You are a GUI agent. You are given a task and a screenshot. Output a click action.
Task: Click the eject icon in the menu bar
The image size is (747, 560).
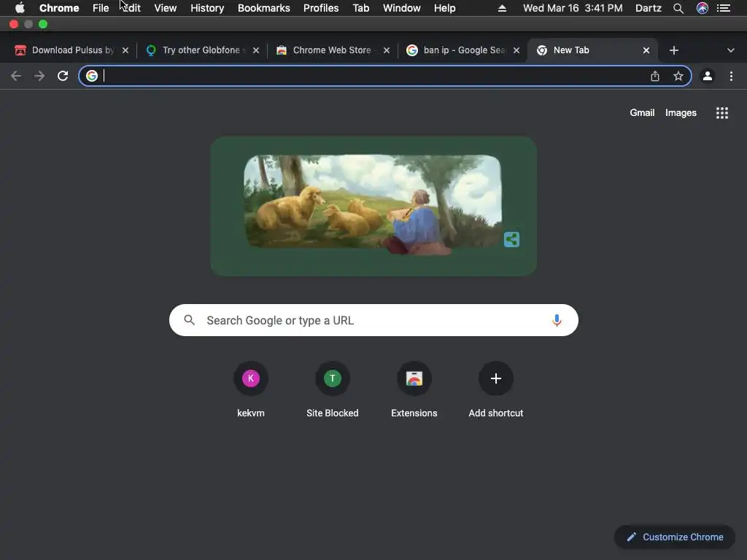[x=502, y=8]
